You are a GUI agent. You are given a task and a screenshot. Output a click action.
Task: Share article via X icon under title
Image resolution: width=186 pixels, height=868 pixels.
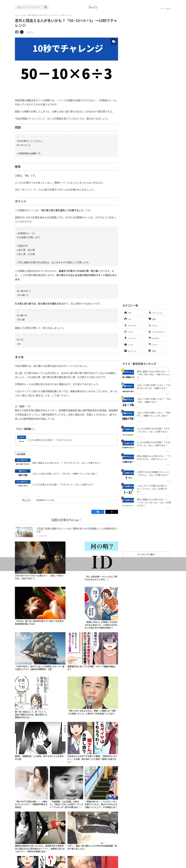click(x=22, y=32)
